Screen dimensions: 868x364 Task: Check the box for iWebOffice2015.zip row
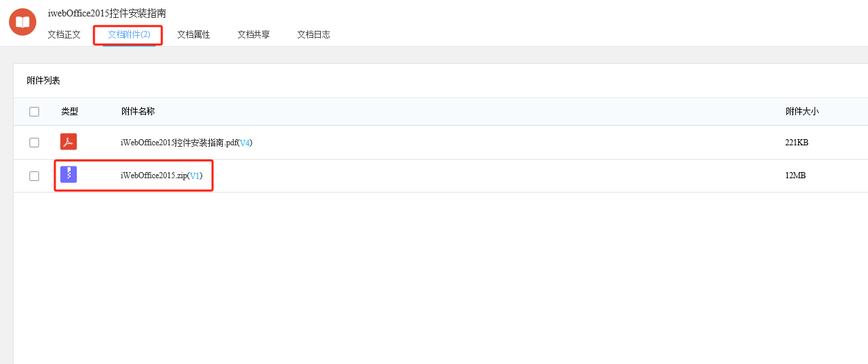click(x=34, y=176)
